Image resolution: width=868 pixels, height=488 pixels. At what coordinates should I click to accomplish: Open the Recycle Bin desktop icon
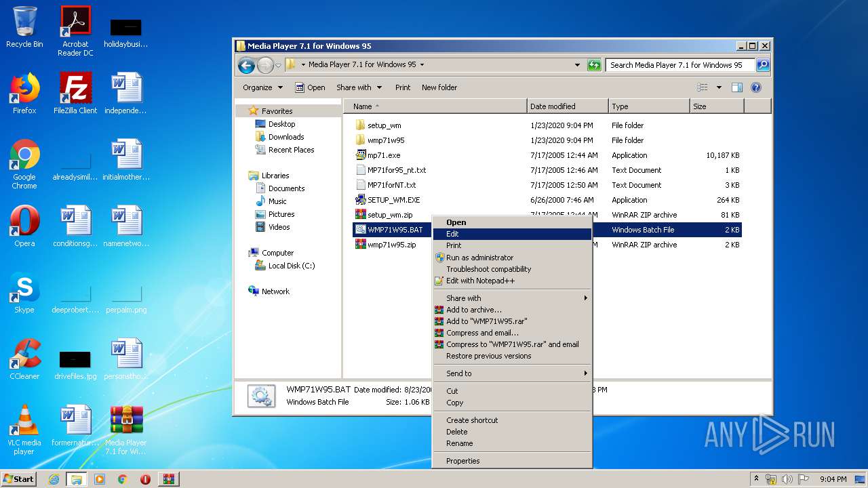(24, 27)
